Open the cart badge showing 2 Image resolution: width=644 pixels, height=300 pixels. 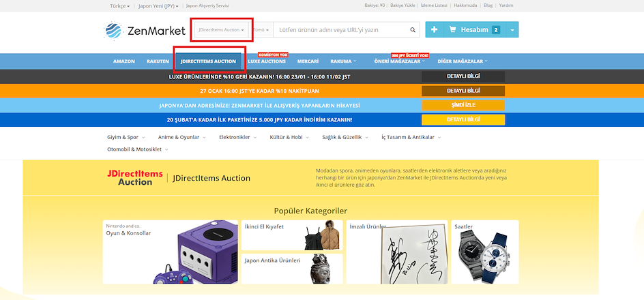(496, 30)
